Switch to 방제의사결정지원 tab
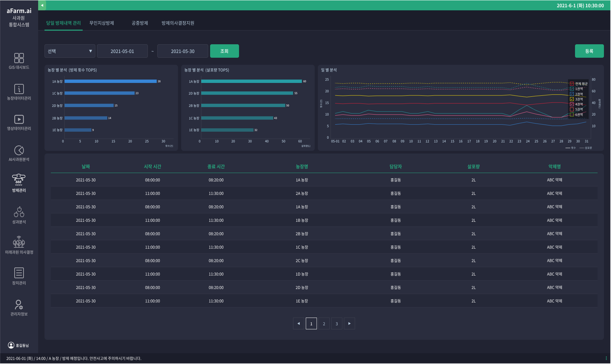This screenshot has height=364, width=611. [178, 23]
